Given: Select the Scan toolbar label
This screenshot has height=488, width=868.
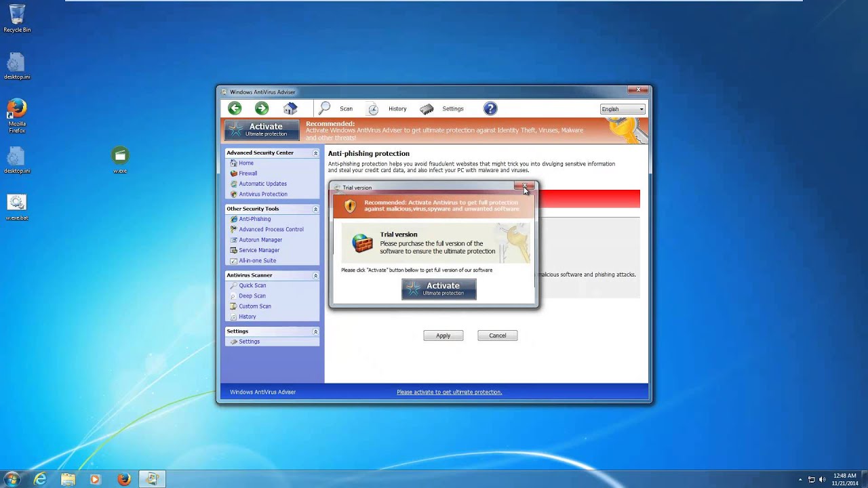Looking at the screenshot, I should tap(346, 108).
